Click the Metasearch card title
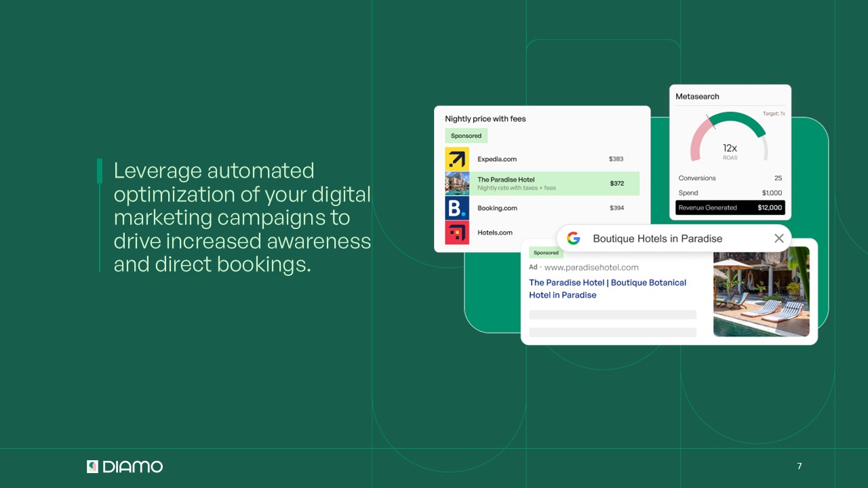The height and width of the screenshot is (488, 868). tap(697, 96)
